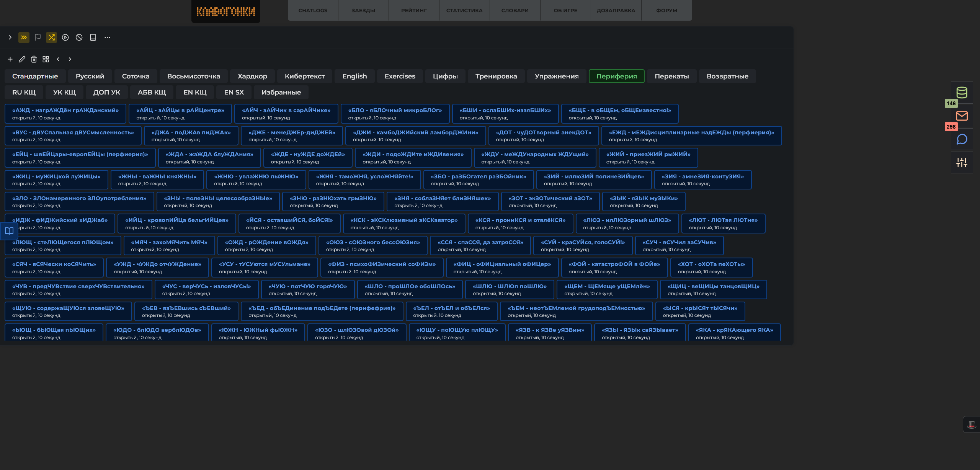Click the prohibited circle-slash icon
This screenshot has width=980, height=470.
point(79,38)
